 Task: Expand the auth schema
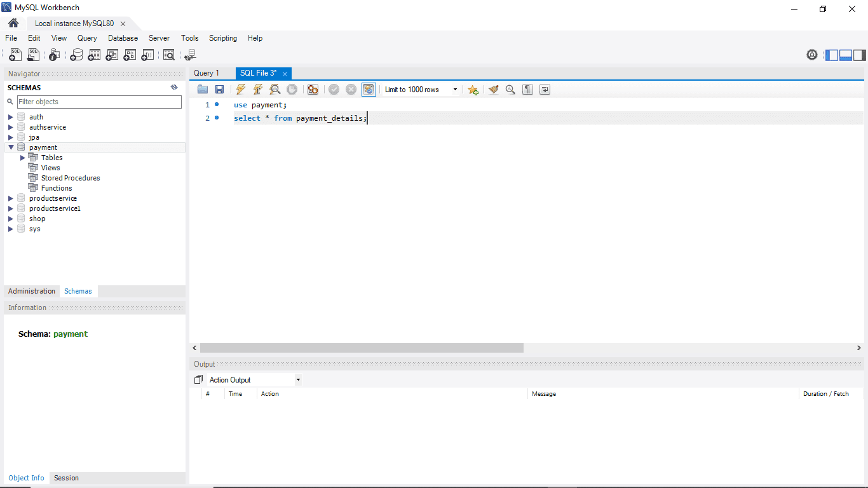(11, 117)
